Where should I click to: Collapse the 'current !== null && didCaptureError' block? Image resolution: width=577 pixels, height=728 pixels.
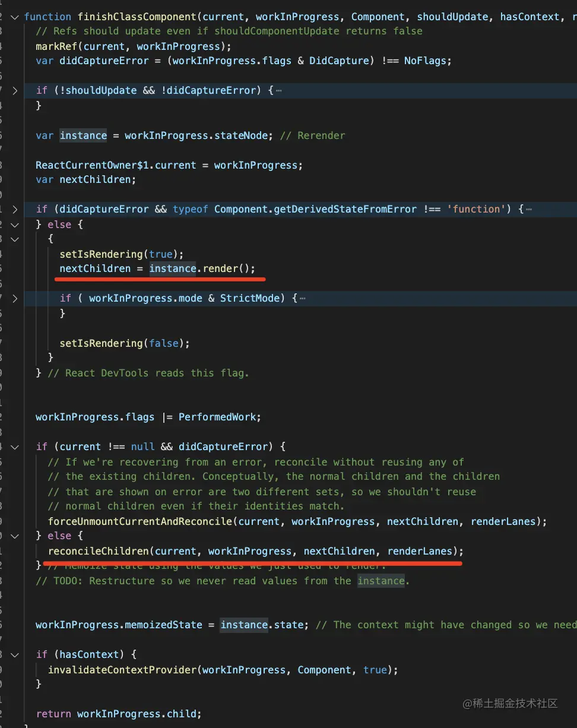pyautogui.click(x=15, y=447)
